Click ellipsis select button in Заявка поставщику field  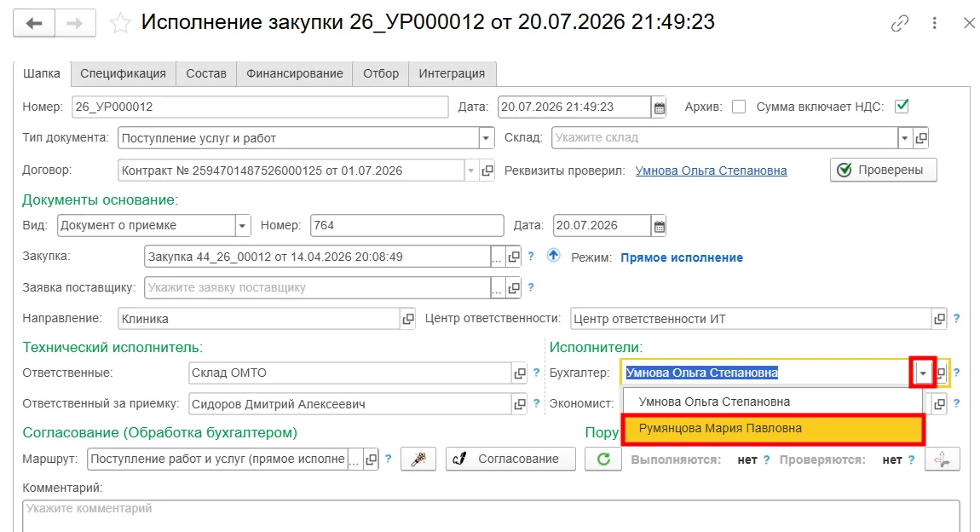tap(498, 288)
